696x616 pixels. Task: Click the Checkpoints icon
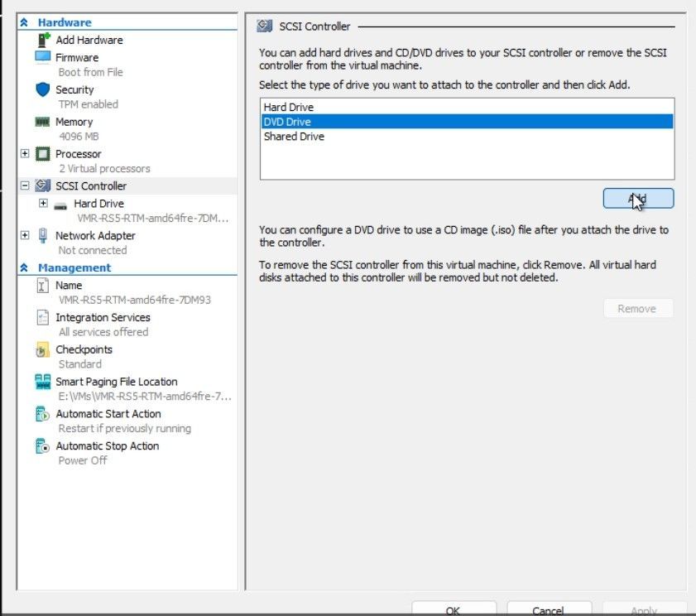pyautogui.click(x=42, y=350)
